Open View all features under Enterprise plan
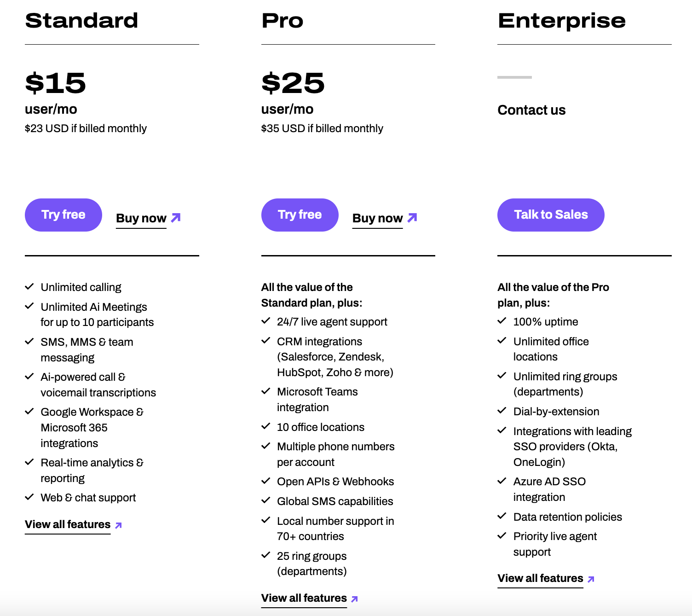Image resolution: width=692 pixels, height=616 pixels. (540, 578)
